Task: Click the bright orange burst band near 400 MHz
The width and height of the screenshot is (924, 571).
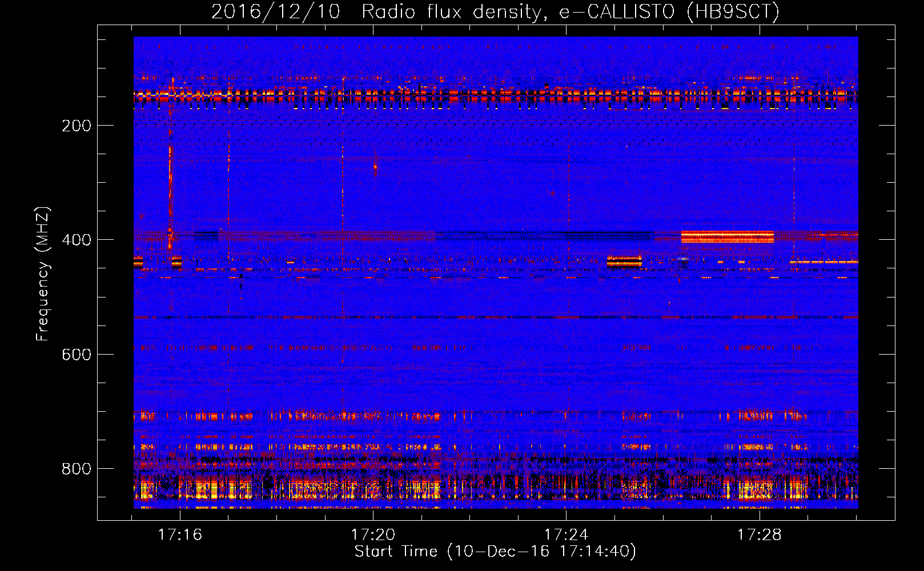Action: pos(728,237)
